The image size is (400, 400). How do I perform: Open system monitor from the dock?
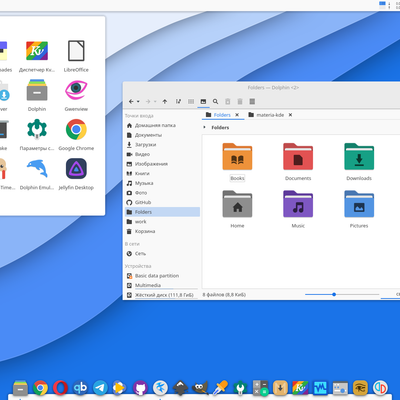[320, 388]
